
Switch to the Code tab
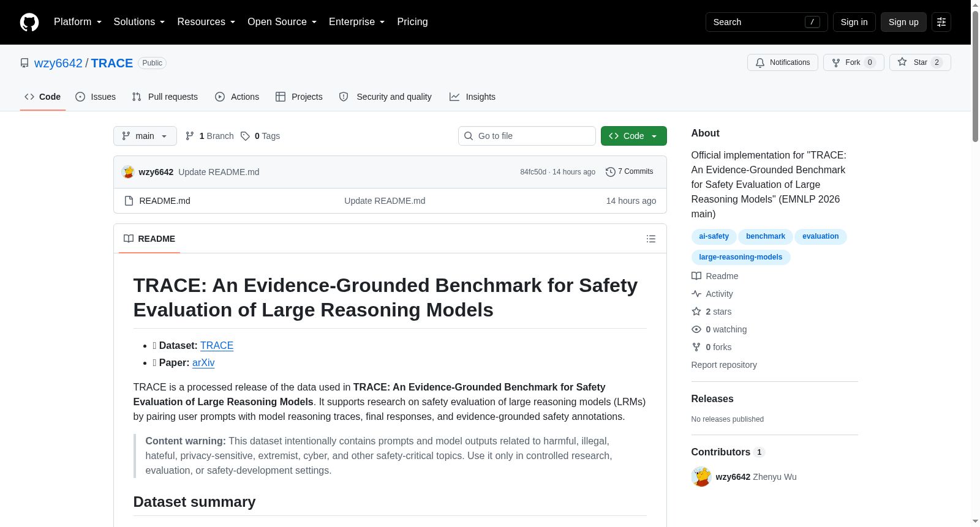click(43, 97)
